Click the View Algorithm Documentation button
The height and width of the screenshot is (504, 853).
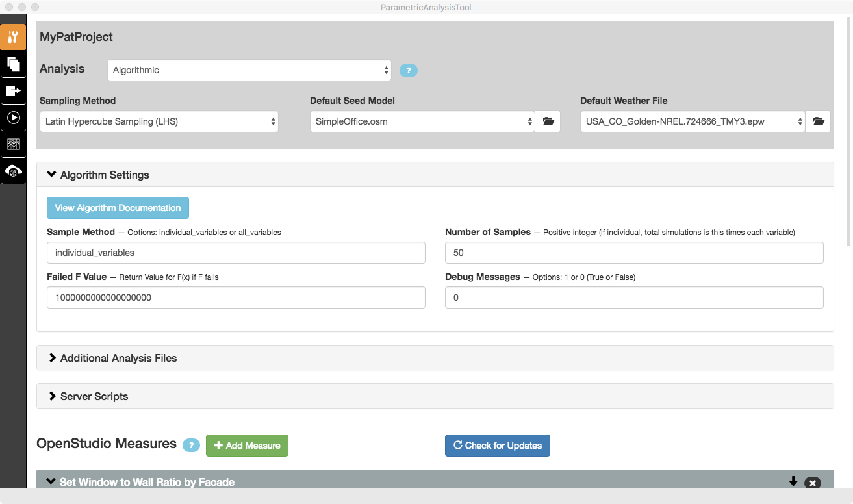(x=118, y=208)
